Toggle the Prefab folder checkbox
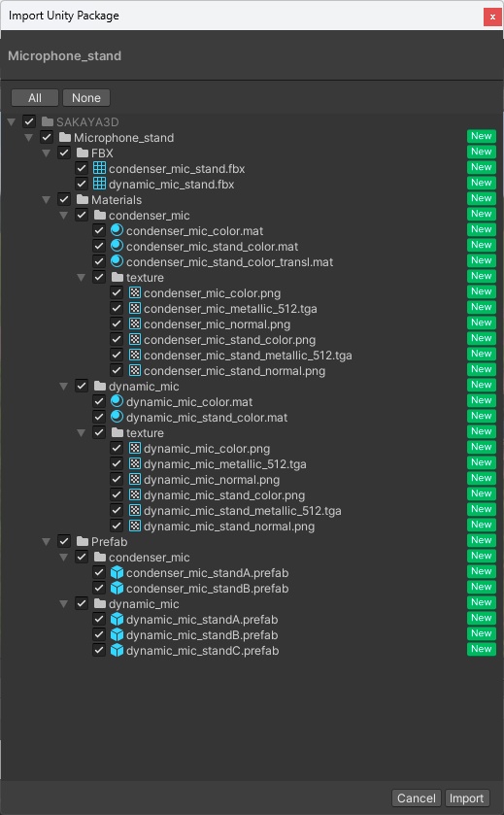Screen dimensions: 504x815 pos(64,542)
